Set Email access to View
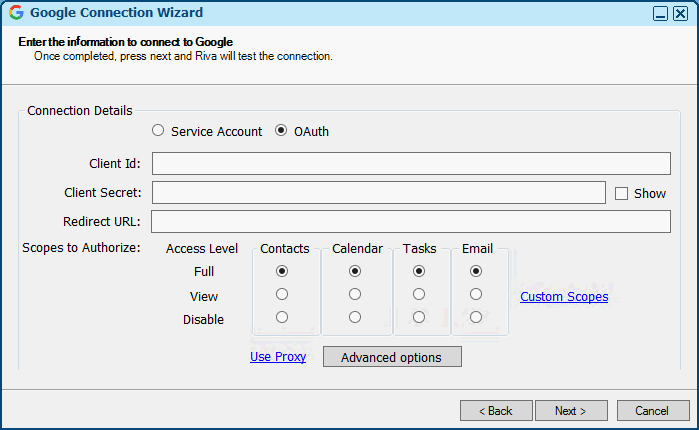This screenshot has height=430, width=699. [x=476, y=294]
